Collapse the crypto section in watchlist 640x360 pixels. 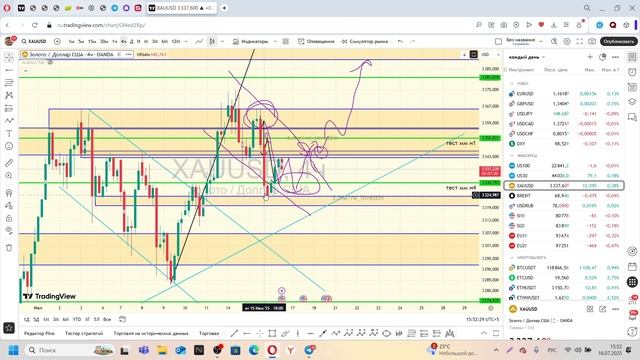(512, 258)
